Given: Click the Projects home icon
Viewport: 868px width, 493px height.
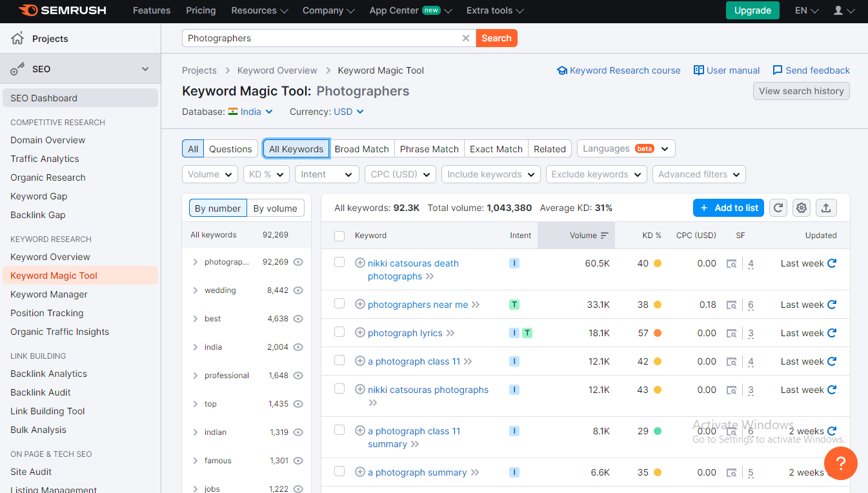Looking at the screenshot, I should pos(17,39).
